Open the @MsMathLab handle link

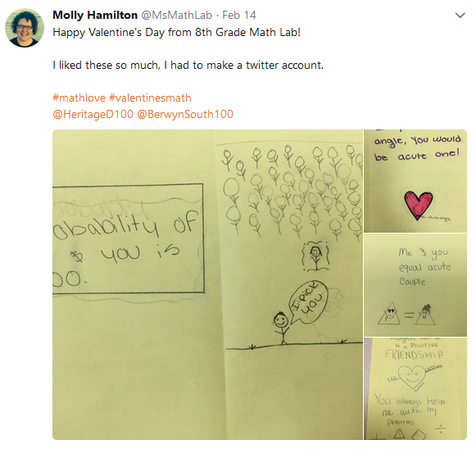click(177, 15)
